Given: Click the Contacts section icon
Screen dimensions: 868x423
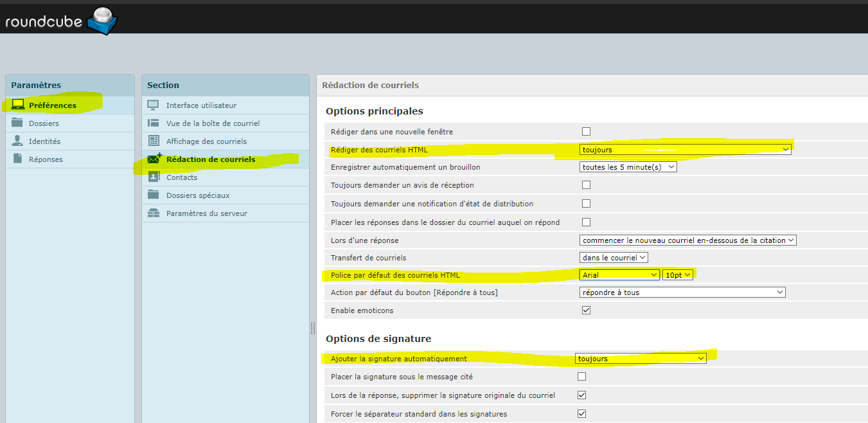Looking at the screenshot, I should tap(154, 177).
